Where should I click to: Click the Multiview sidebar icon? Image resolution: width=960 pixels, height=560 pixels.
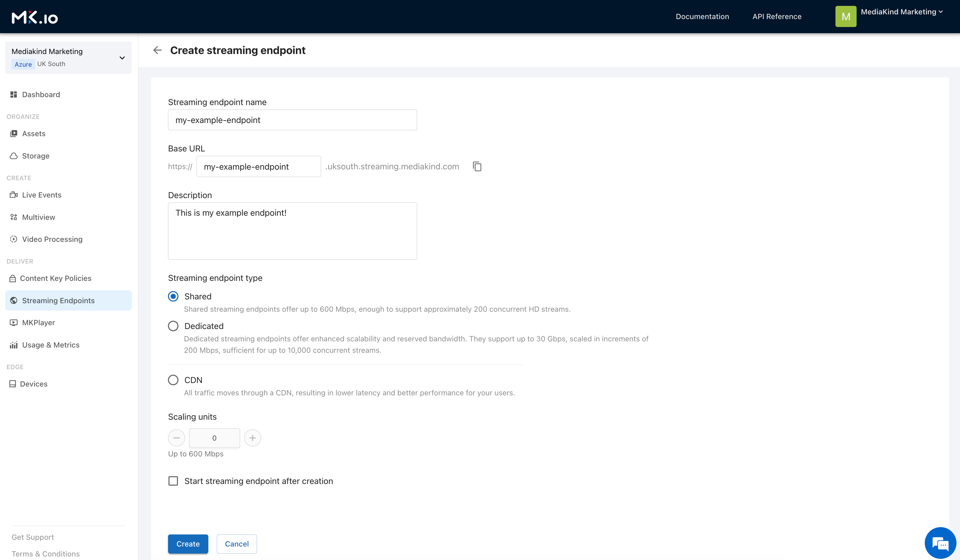(14, 217)
